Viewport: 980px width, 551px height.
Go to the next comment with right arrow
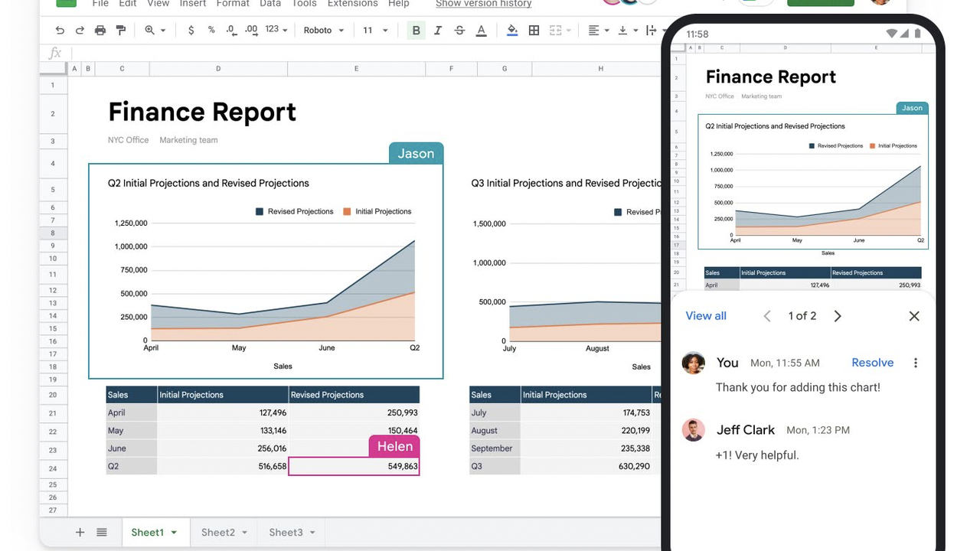click(838, 315)
